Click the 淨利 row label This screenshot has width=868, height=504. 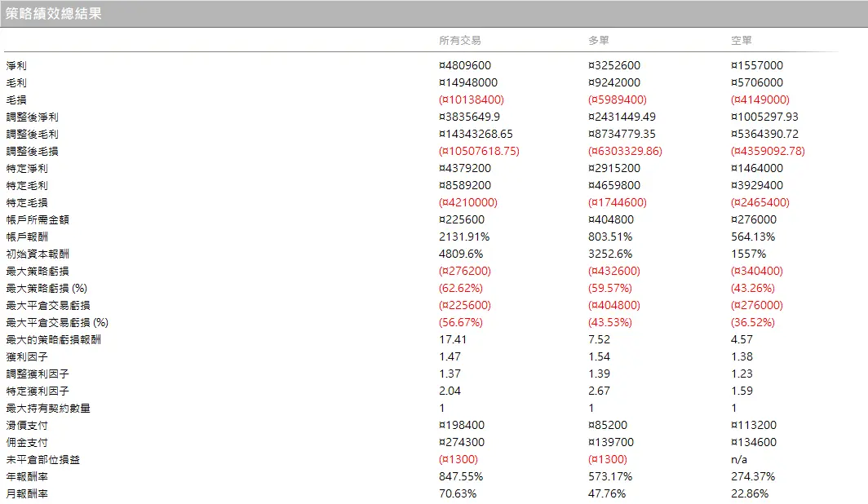point(16,65)
